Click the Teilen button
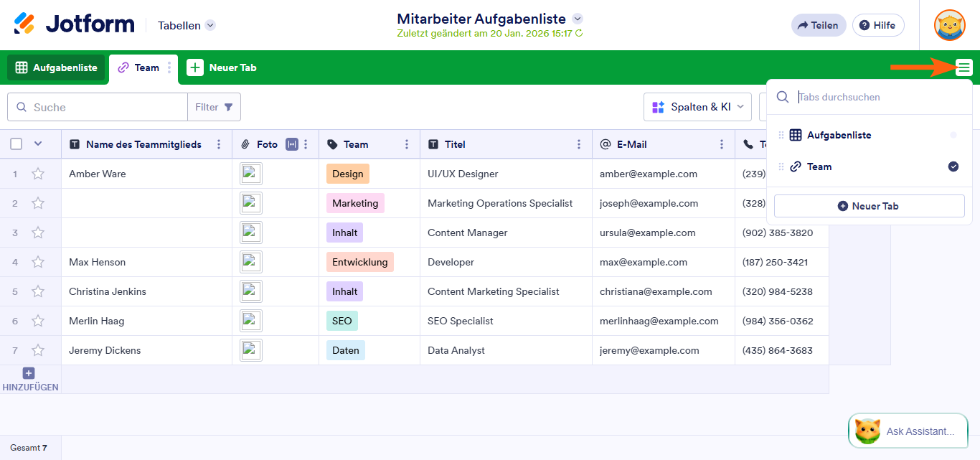The image size is (980, 460). (x=819, y=24)
